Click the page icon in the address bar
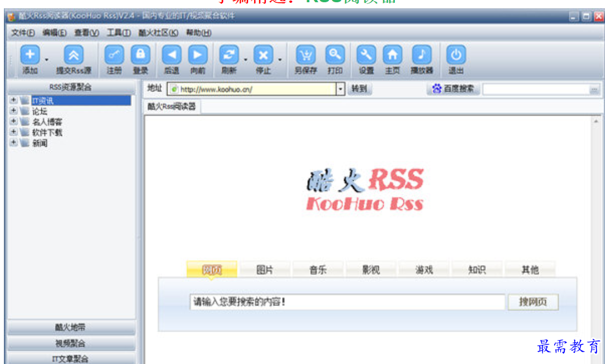This screenshot has width=605, height=364. (x=174, y=89)
